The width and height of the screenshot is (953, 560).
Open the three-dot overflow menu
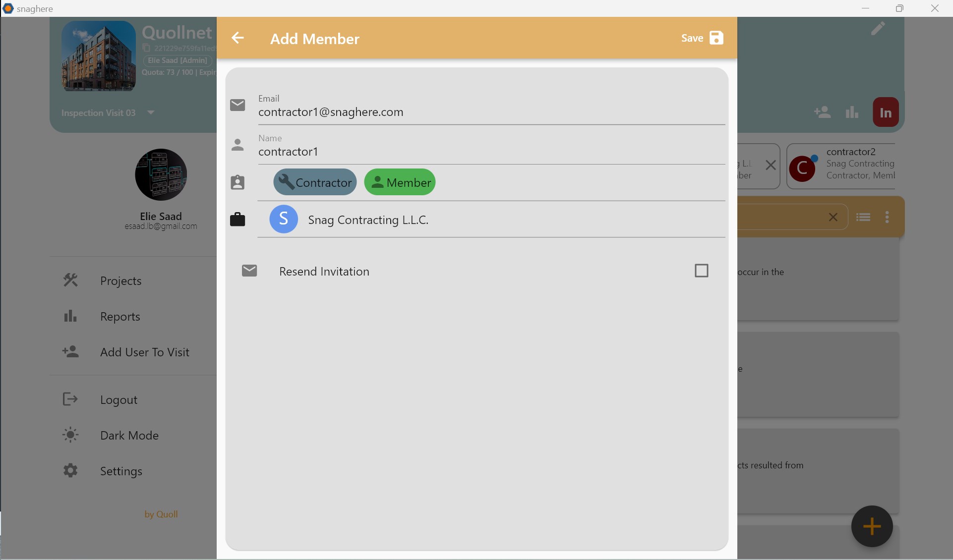[887, 217]
